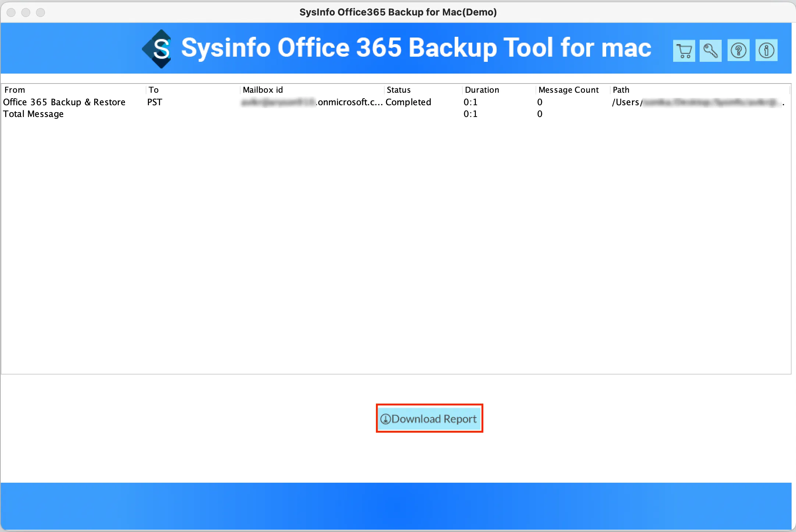
Task: Click the shopping cart buy icon
Action: [x=684, y=51]
